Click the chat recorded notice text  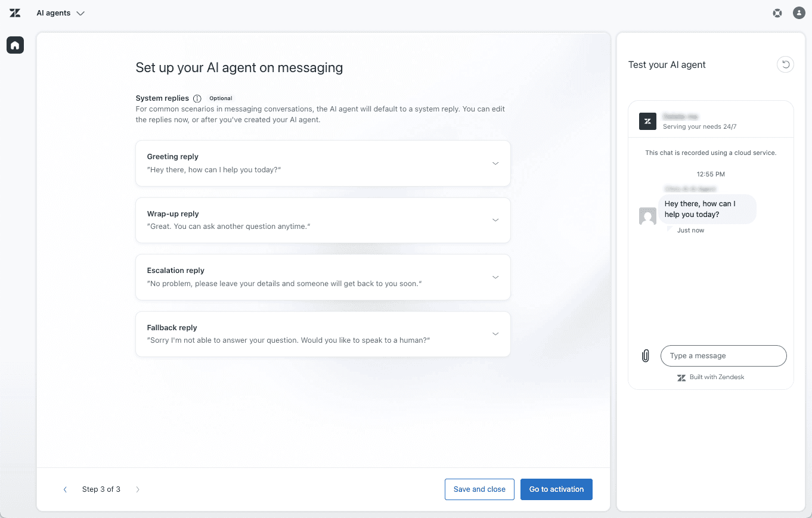(x=711, y=153)
